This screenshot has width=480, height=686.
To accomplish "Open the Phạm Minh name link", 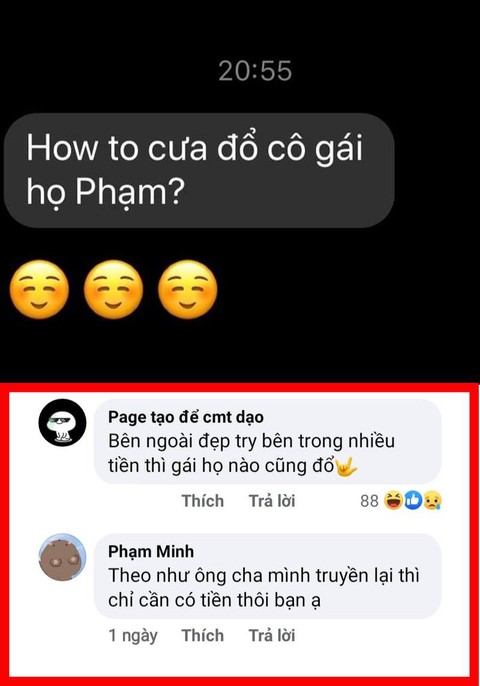I will click(x=151, y=551).
